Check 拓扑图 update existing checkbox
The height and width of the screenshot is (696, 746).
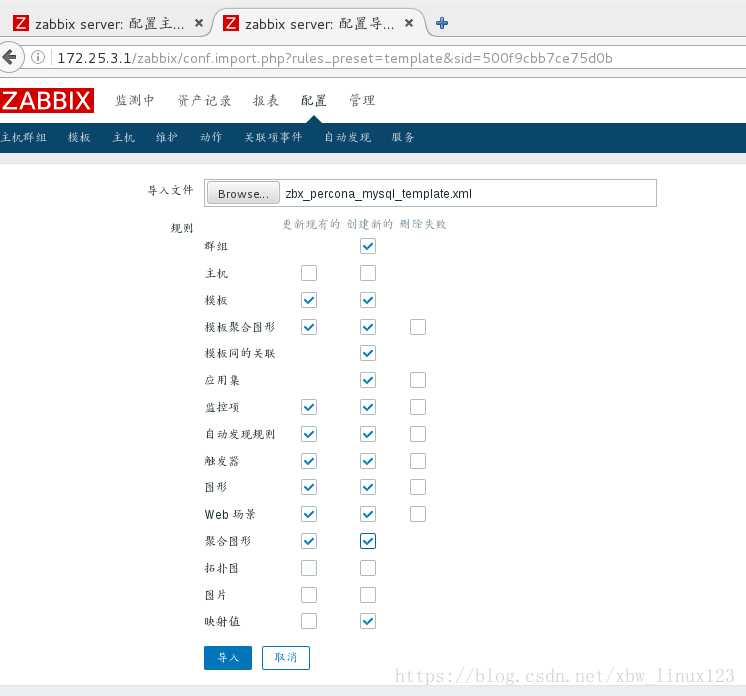[309, 568]
